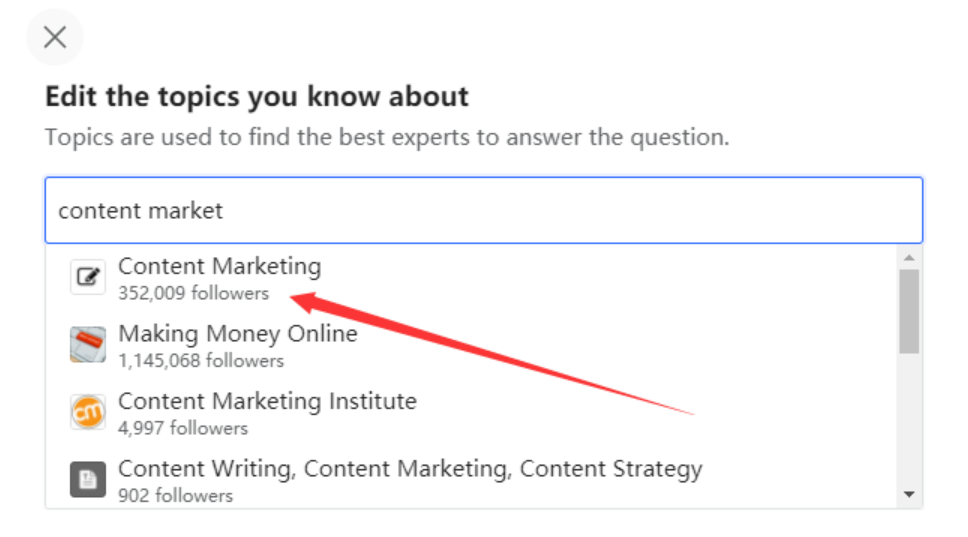Viewport: 968px width, 537px height.
Task: Select the Content Marketing suggestion
Action: (x=471, y=278)
